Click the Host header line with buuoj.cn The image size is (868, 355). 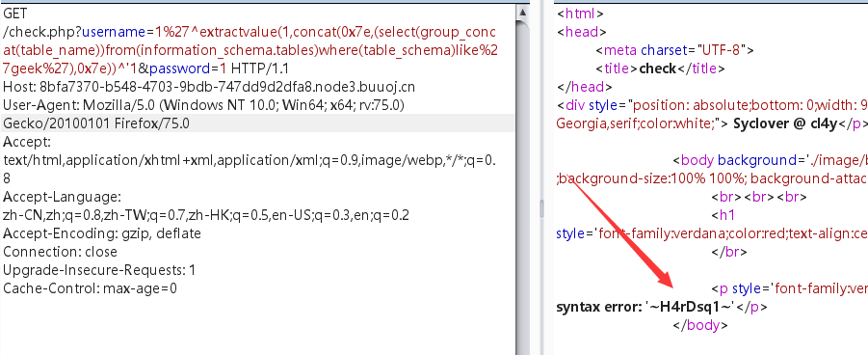click(209, 87)
